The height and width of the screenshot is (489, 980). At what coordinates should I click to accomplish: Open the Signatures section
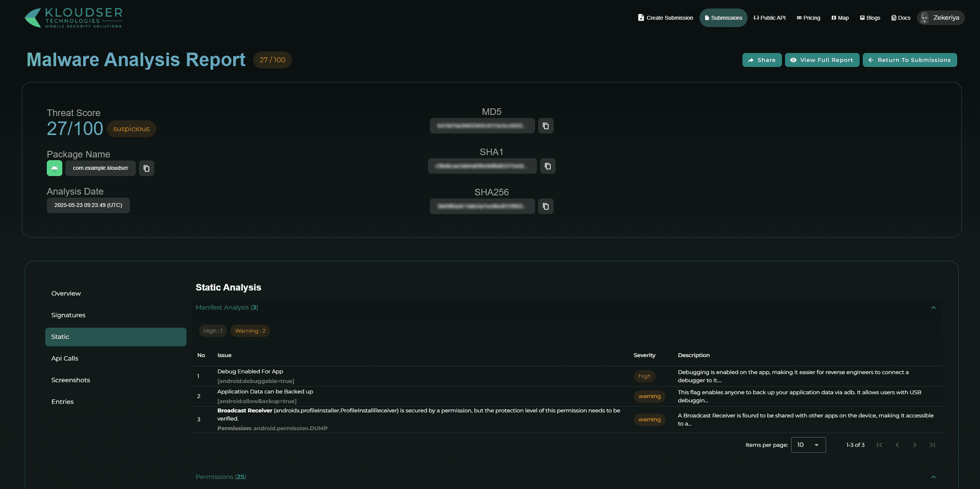(x=116, y=315)
